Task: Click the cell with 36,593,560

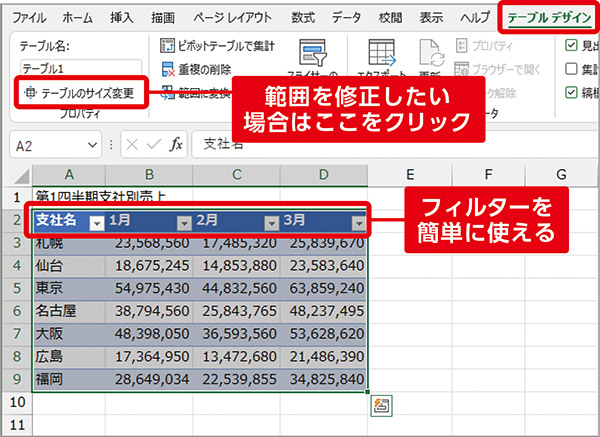Action: point(236,334)
